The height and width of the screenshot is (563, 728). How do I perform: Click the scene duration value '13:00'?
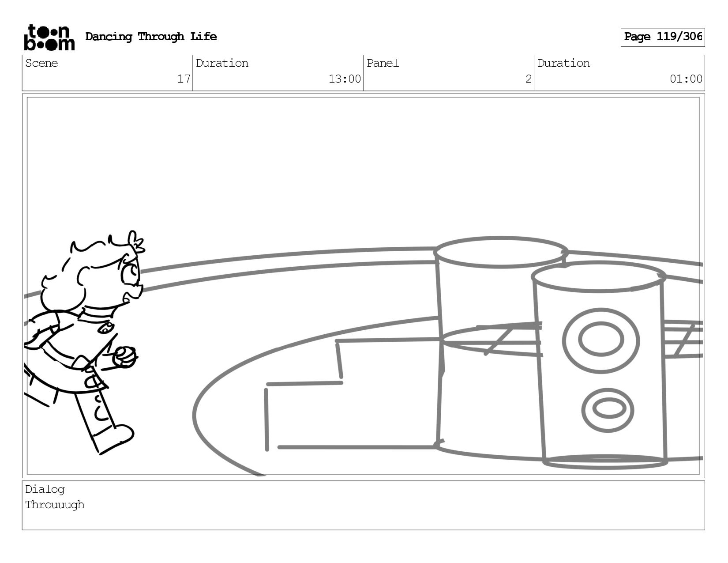coord(345,79)
